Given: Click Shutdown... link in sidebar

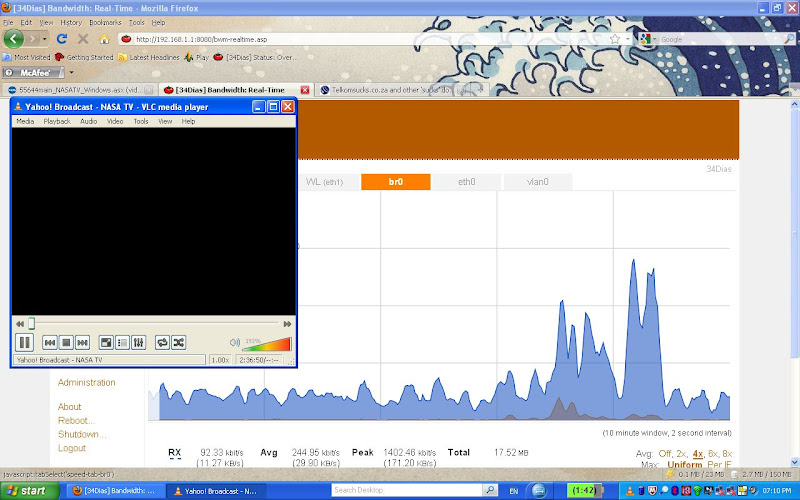Looking at the screenshot, I should [x=82, y=434].
